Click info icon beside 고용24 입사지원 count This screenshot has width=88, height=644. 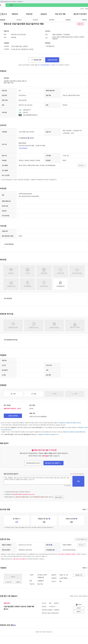(x=76, y=519)
